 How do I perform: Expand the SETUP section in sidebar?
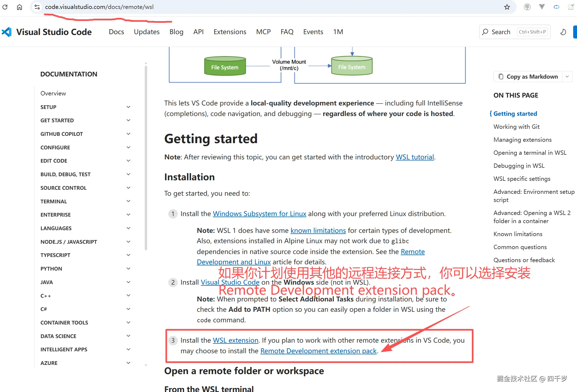pyautogui.click(x=128, y=107)
